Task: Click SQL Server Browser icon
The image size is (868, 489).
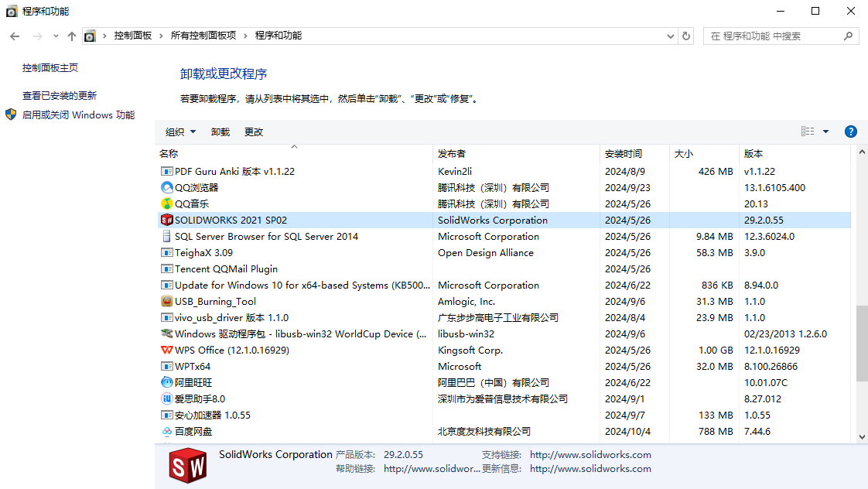Action: point(166,236)
